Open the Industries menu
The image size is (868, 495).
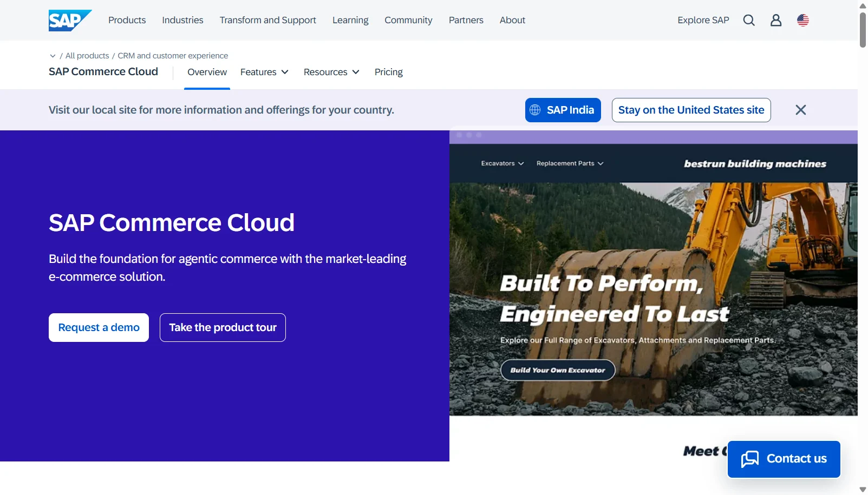coord(182,20)
